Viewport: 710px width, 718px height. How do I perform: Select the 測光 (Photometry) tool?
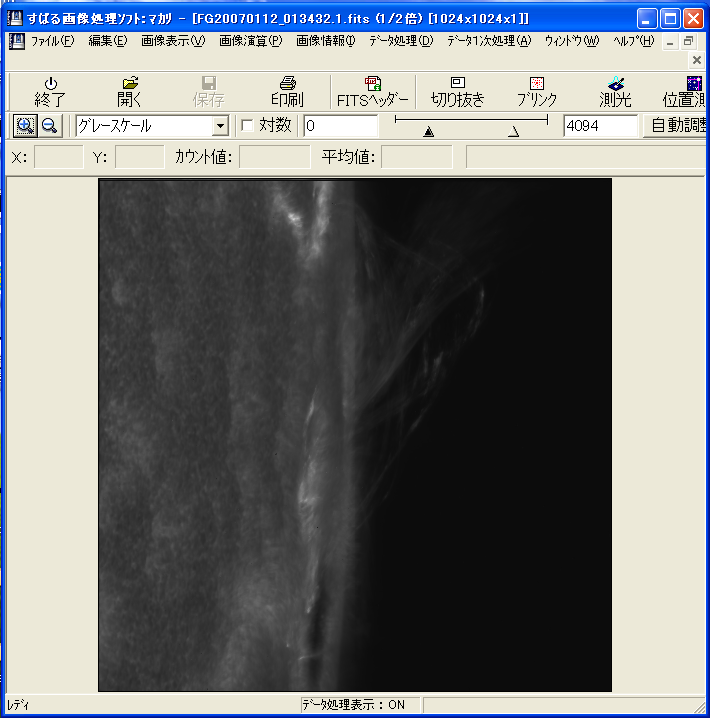pyautogui.click(x=616, y=91)
